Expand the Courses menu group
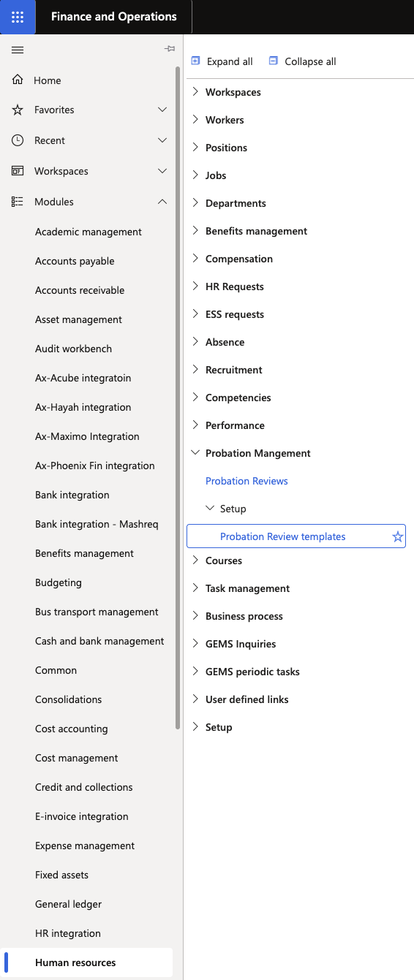The image size is (414, 980). point(195,561)
